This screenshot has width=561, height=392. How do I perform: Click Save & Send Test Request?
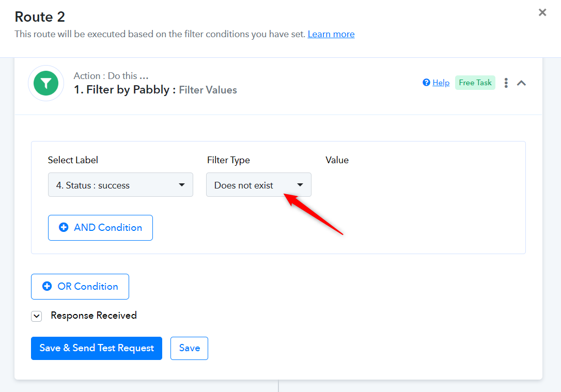(x=97, y=348)
